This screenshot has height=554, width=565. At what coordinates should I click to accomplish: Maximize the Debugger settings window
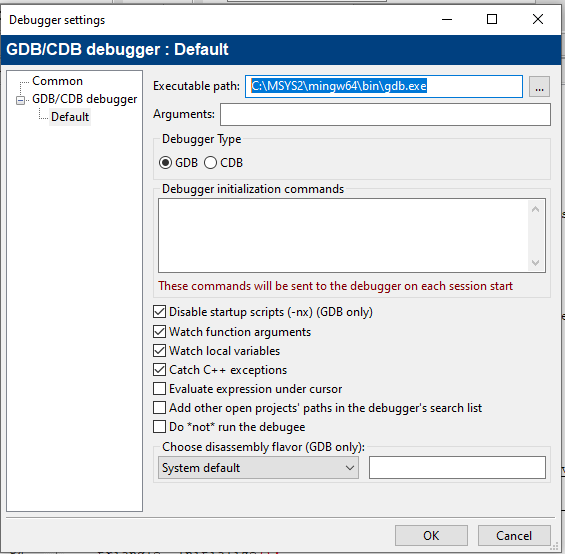click(492, 19)
